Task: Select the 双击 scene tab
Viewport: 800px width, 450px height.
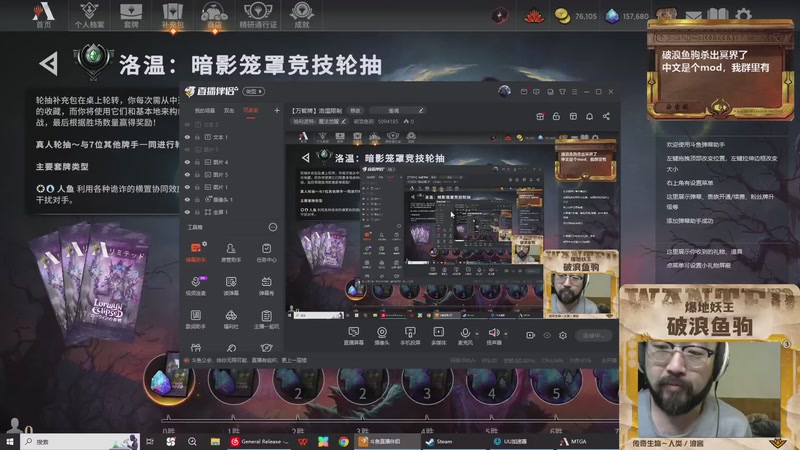Action: point(229,110)
